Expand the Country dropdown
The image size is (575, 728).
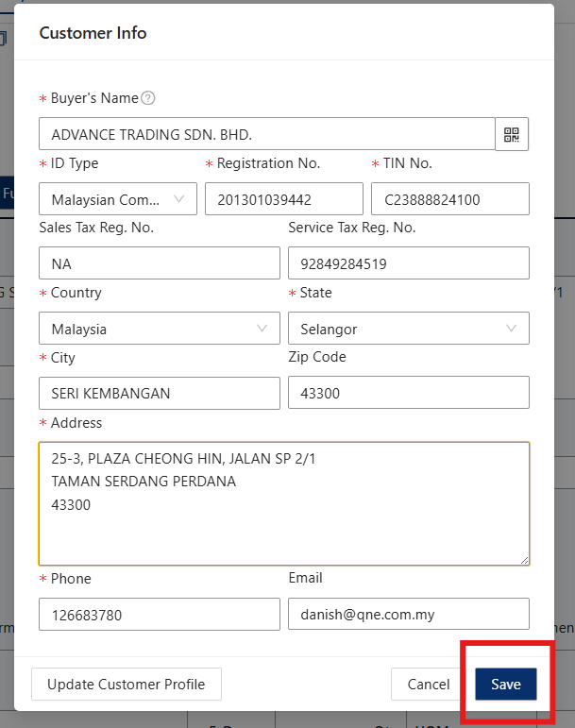[x=159, y=329]
